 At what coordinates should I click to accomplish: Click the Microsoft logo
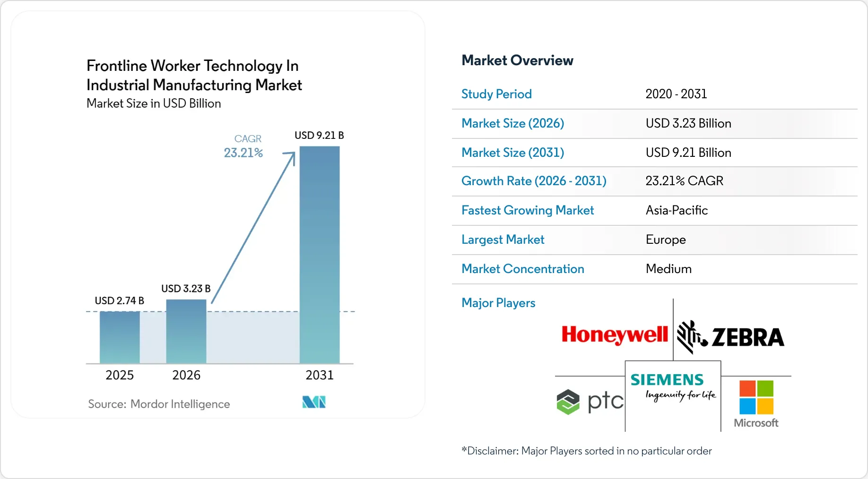(x=756, y=404)
